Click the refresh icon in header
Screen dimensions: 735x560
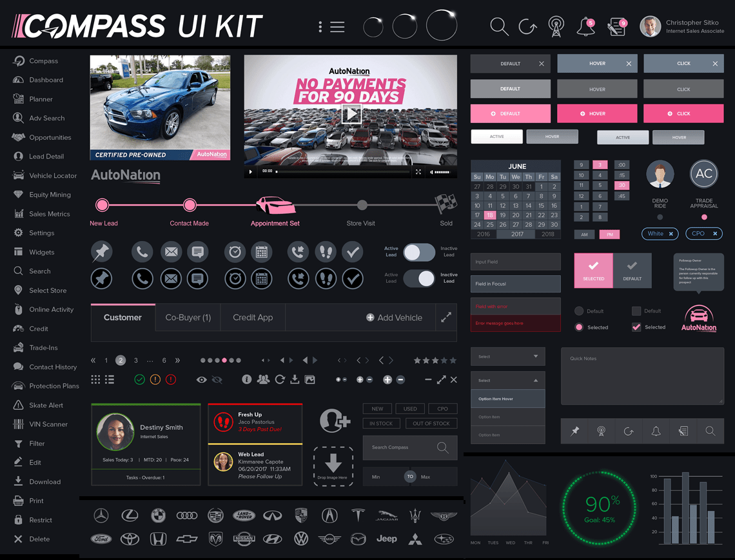click(x=527, y=26)
